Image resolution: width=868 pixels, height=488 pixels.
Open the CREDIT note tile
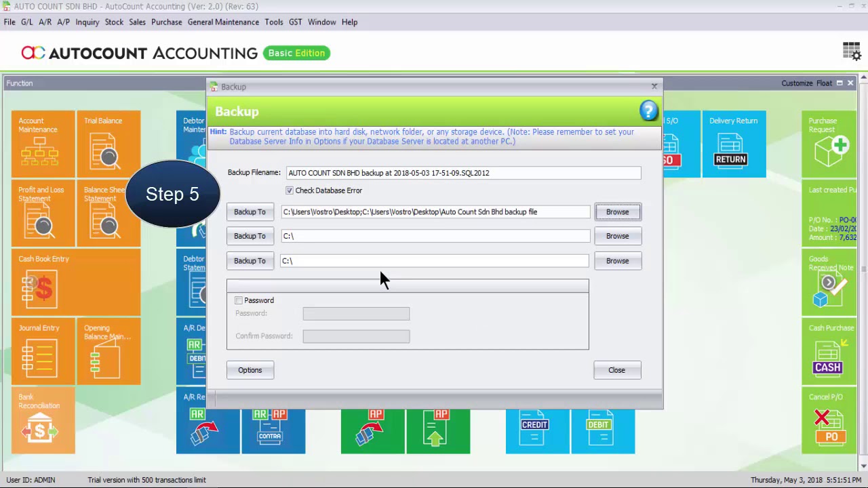pyautogui.click(x=537, y=431)
